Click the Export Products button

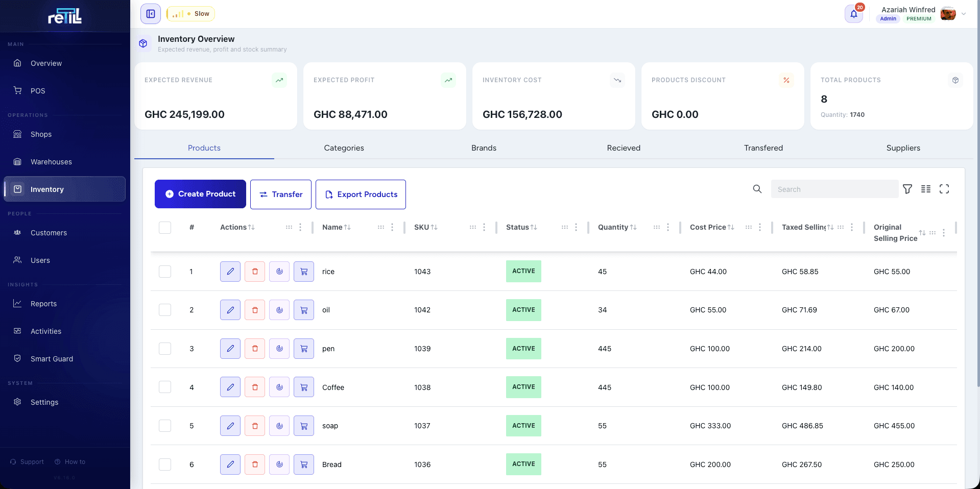(x=361, y=194)
